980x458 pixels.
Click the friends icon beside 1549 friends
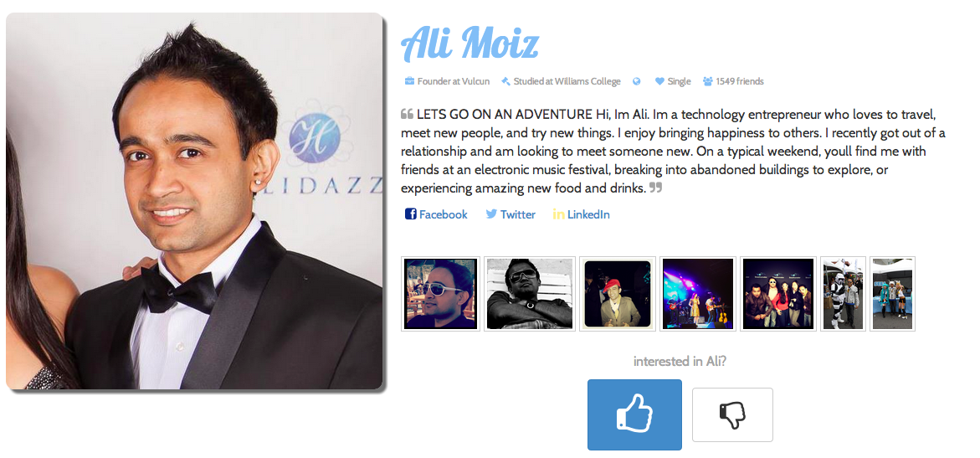708,81
